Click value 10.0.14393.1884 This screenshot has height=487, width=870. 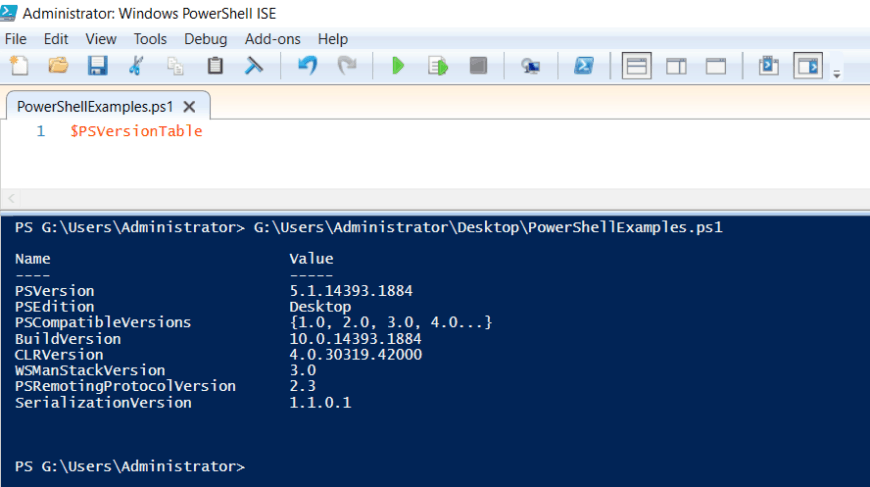356,338
